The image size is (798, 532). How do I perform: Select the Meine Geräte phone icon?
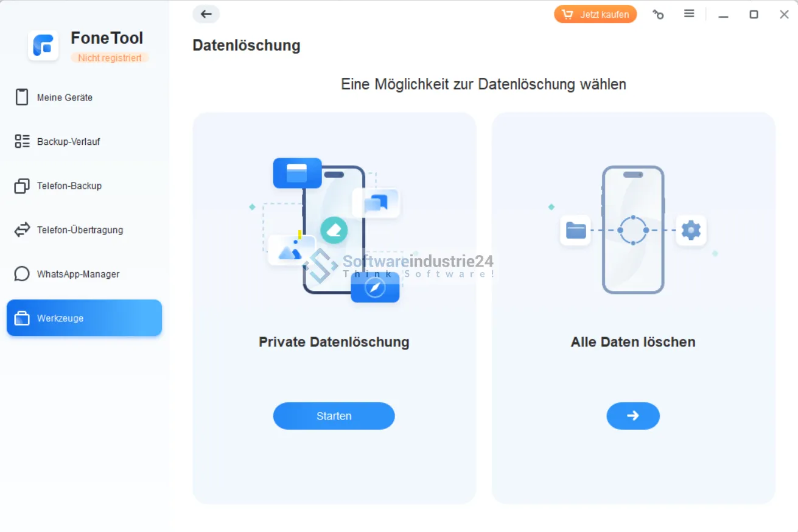point(22,97)
